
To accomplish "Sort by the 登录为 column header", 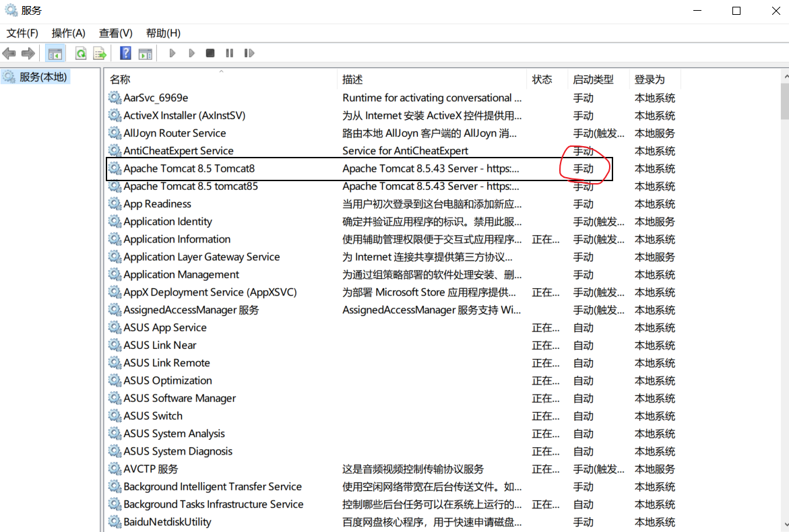I will [x=655, y=79].
